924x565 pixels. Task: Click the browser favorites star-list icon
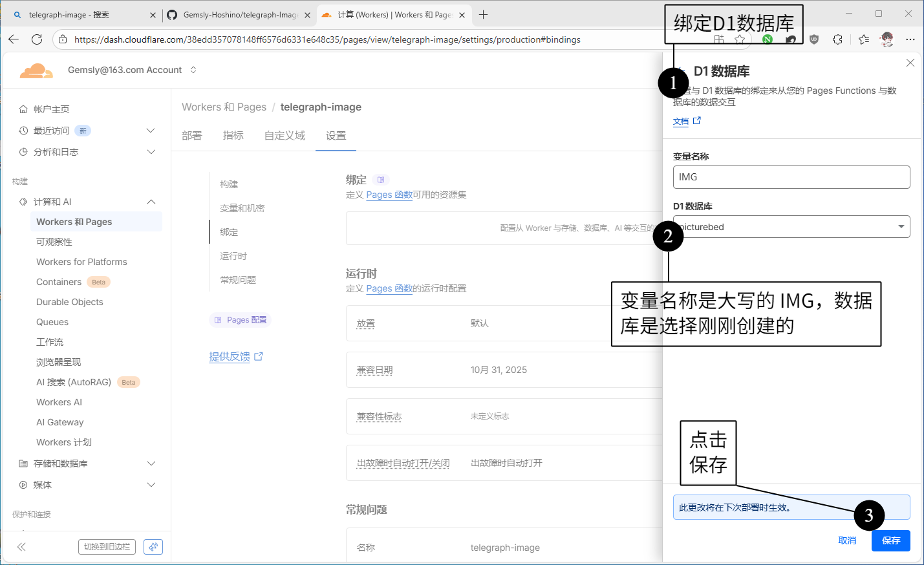pyautogui.click(x=863, y=39)
